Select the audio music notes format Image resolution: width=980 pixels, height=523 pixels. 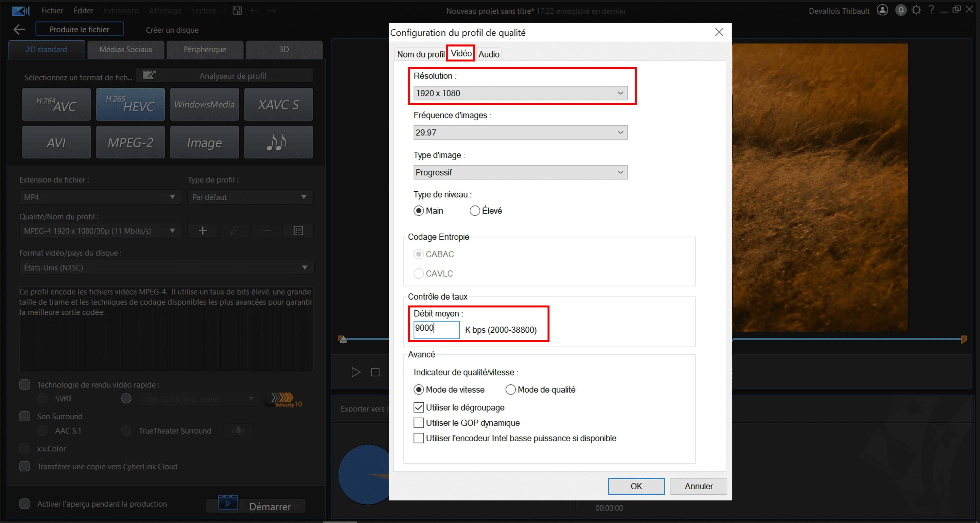(278, 142)
